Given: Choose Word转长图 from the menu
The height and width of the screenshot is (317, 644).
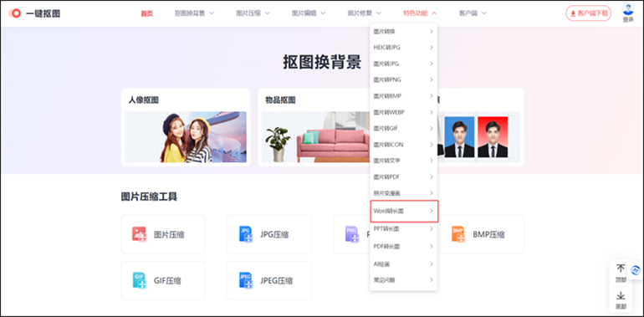Looking at the screenshot, I should click(x=404, y=211).
